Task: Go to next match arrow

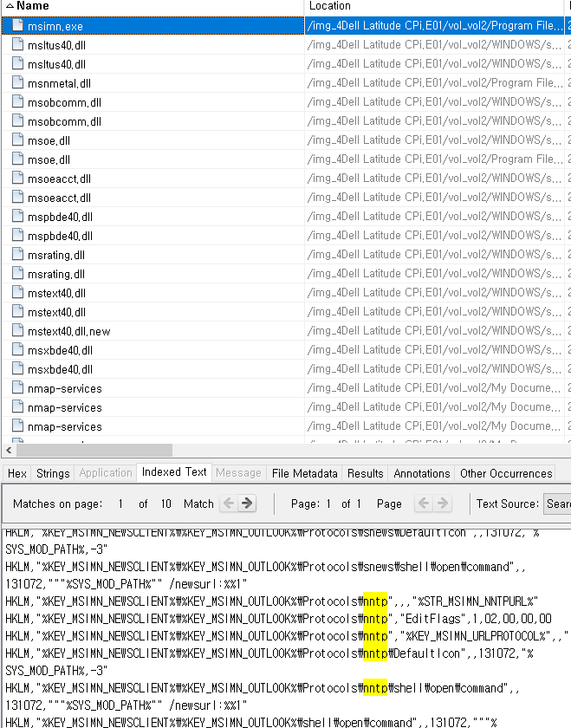Action: point(247,504)
